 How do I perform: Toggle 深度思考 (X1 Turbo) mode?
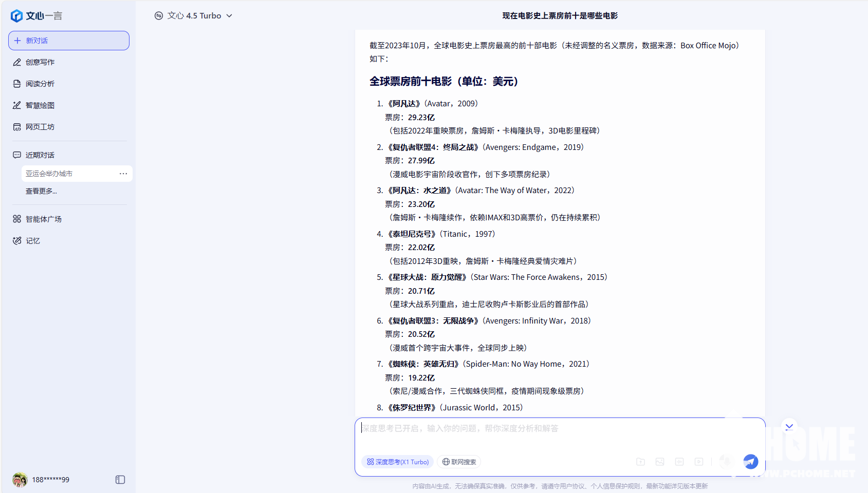pos(397,462)
